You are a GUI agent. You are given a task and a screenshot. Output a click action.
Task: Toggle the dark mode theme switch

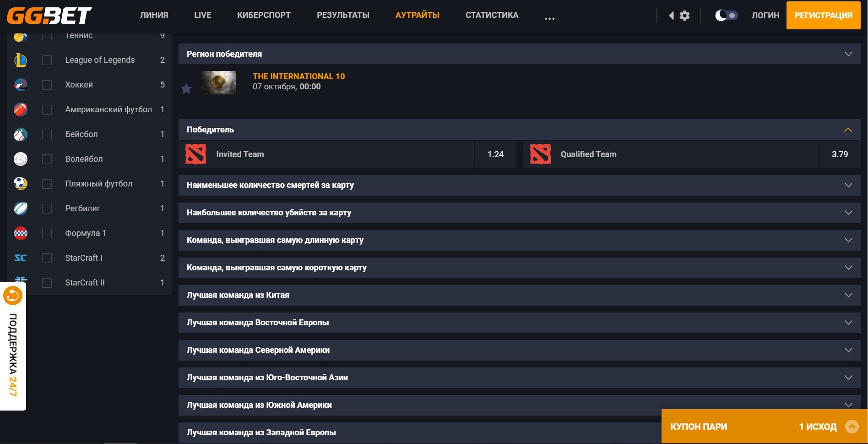726,16
